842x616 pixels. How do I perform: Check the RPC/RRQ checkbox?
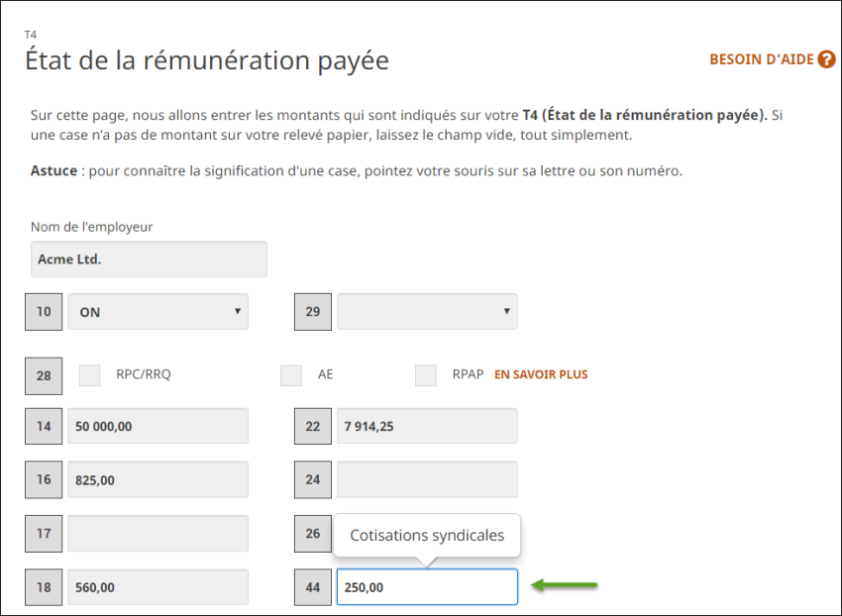pos(90,375)
